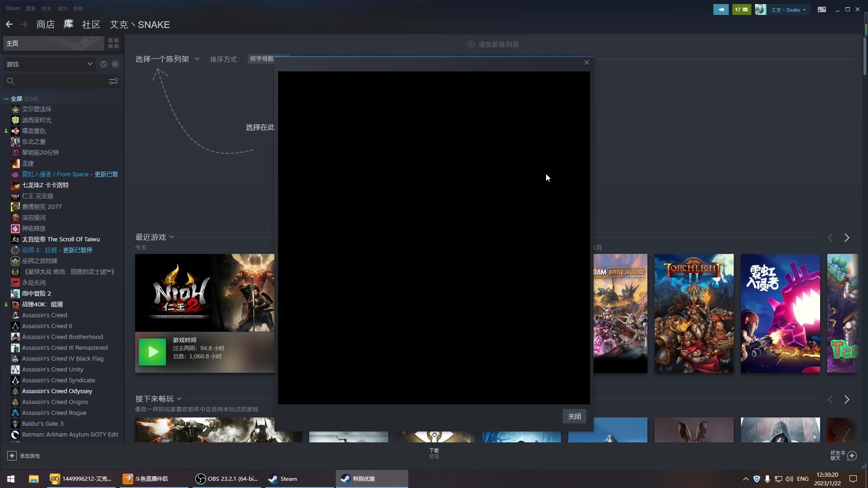This screenshot has width=868, height=488.
Task: Open the 好友 menu
Action: point(46,8)
